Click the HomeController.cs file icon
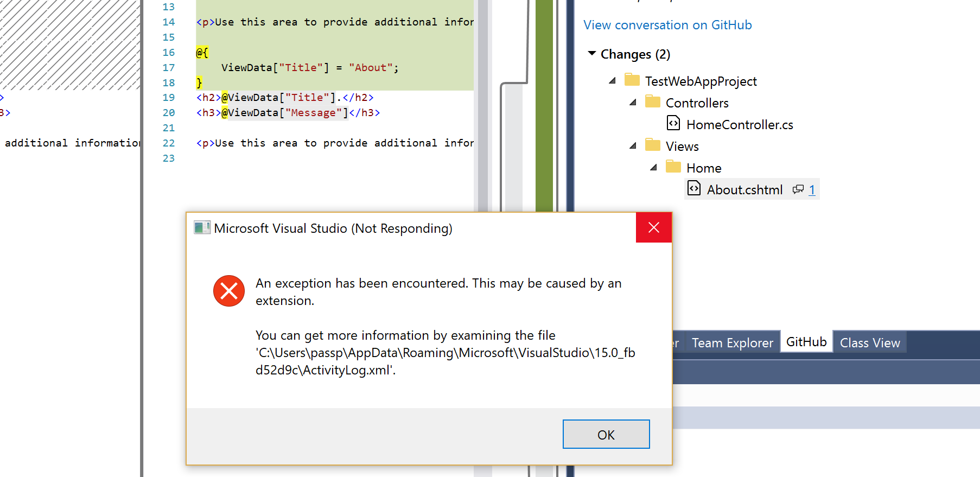980x477 pixels. 673,123
